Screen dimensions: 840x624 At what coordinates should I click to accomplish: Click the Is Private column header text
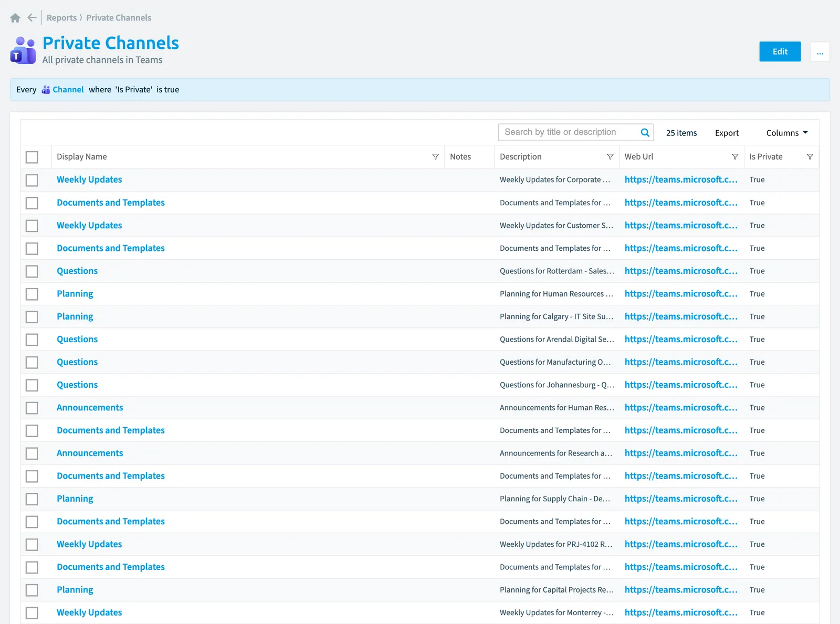point(765,157)
